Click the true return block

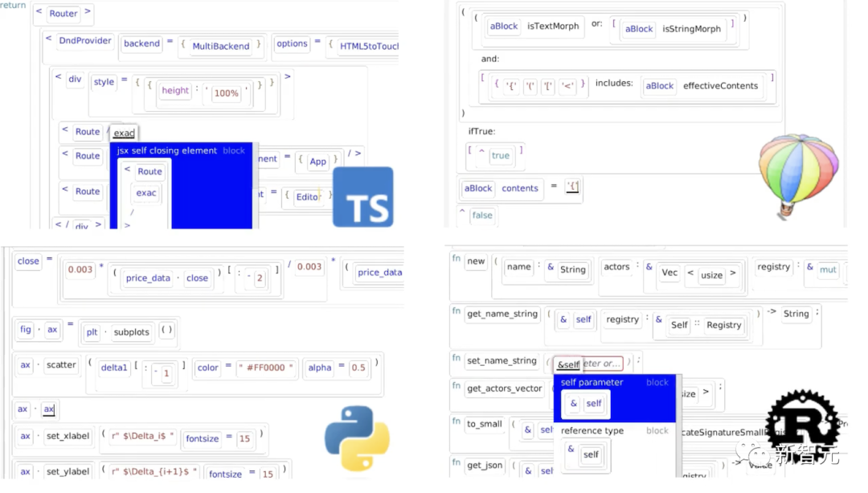[500, 156]
